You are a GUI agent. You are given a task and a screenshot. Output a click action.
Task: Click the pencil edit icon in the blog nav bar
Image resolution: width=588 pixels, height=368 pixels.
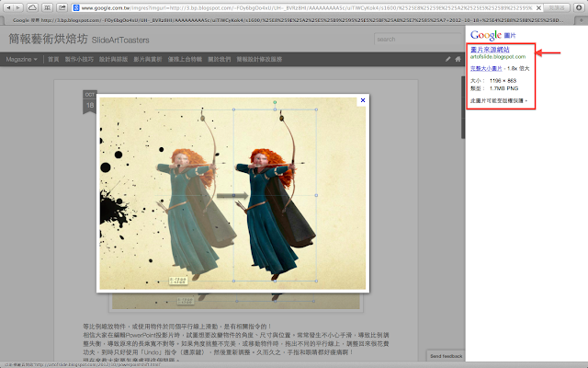point(447,59)
